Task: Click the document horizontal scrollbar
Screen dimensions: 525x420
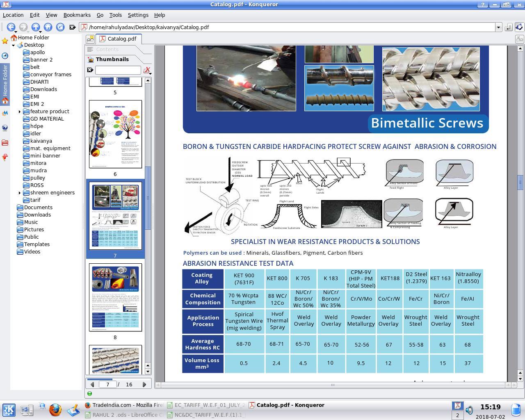Action: click(x=333, y=385)
